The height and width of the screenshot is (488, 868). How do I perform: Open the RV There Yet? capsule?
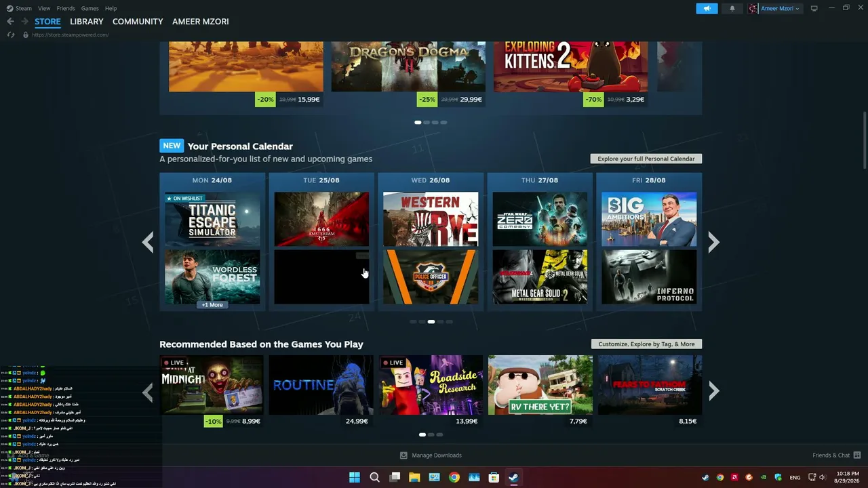pos(540,385)
